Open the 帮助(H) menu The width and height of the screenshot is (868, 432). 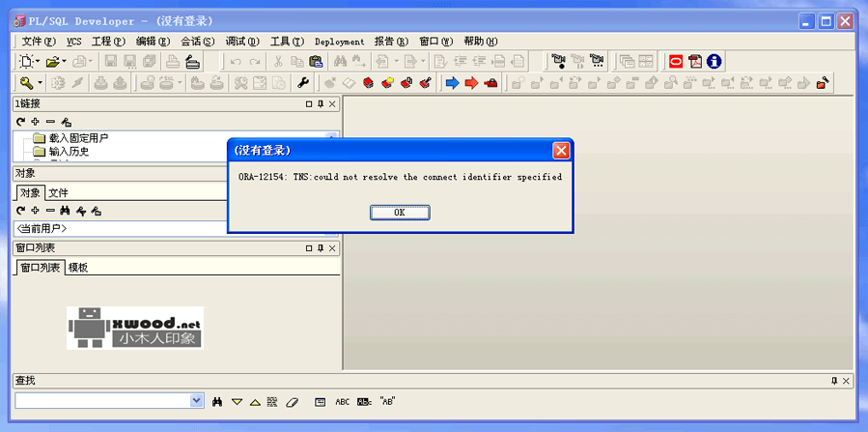481,42
